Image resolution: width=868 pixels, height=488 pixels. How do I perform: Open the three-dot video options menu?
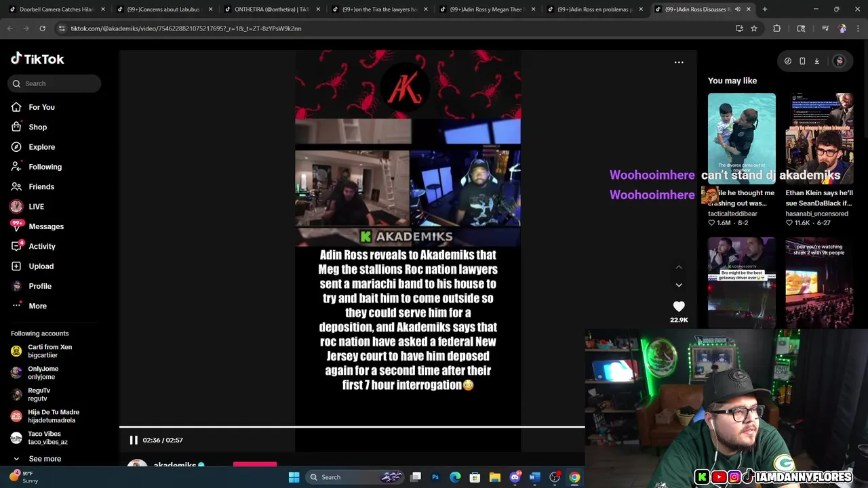pyautogui.click(x=679, y=62)
